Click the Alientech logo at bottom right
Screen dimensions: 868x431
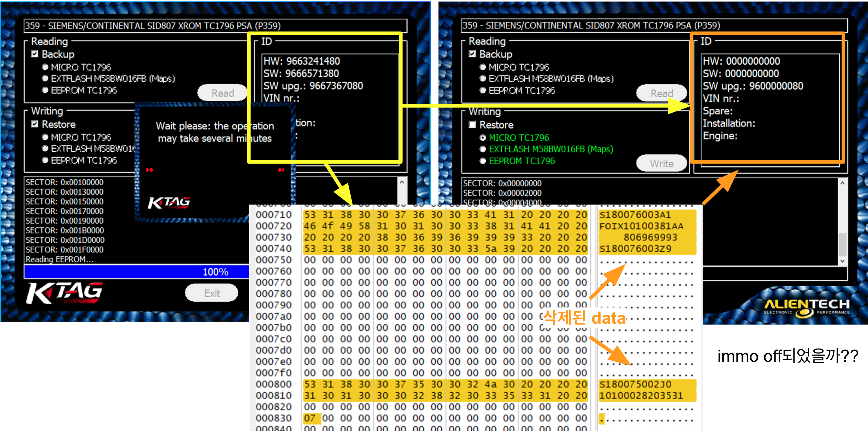click(x=806, y=307)
